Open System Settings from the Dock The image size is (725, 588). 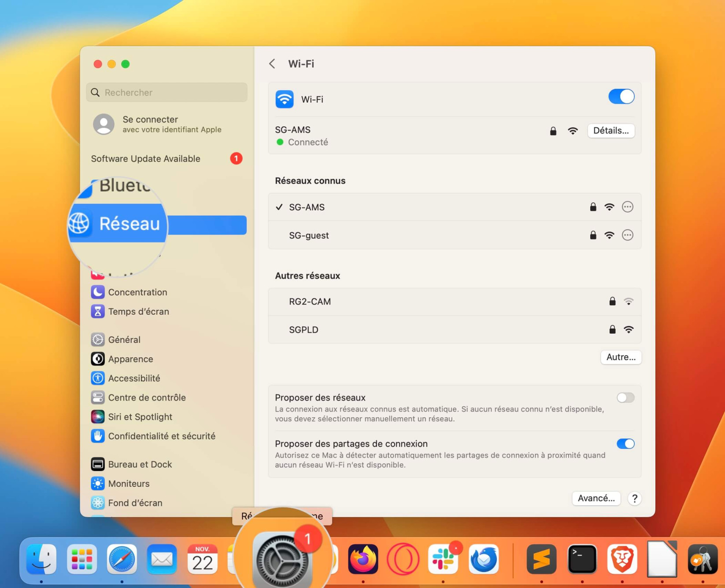point(282,560)
